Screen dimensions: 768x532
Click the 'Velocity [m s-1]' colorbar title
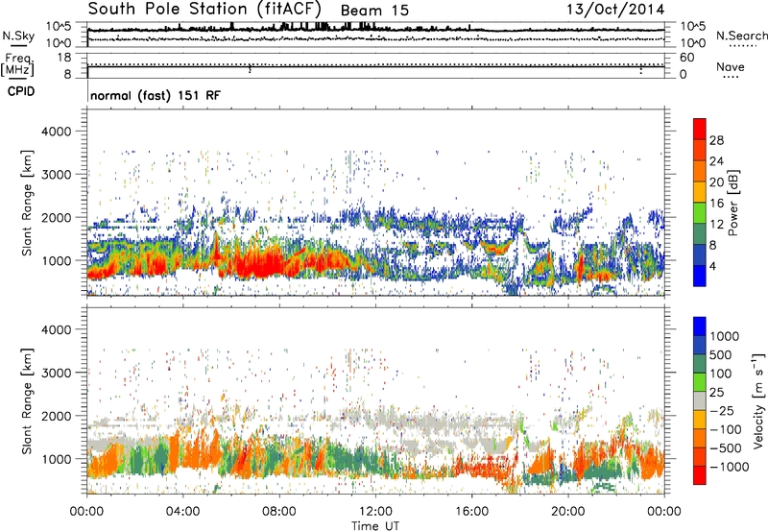click(x=758, y=400)
